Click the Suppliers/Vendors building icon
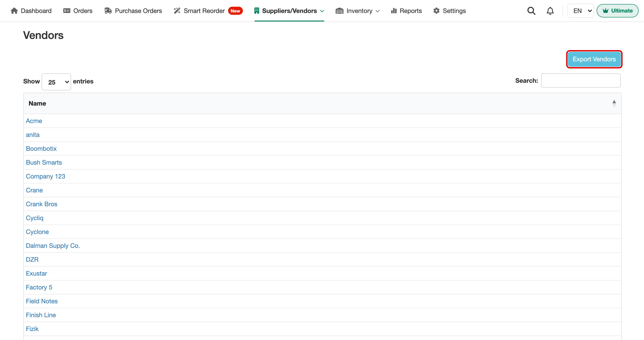The width and height of the screenshot is (644, 340). click(257, 11)
